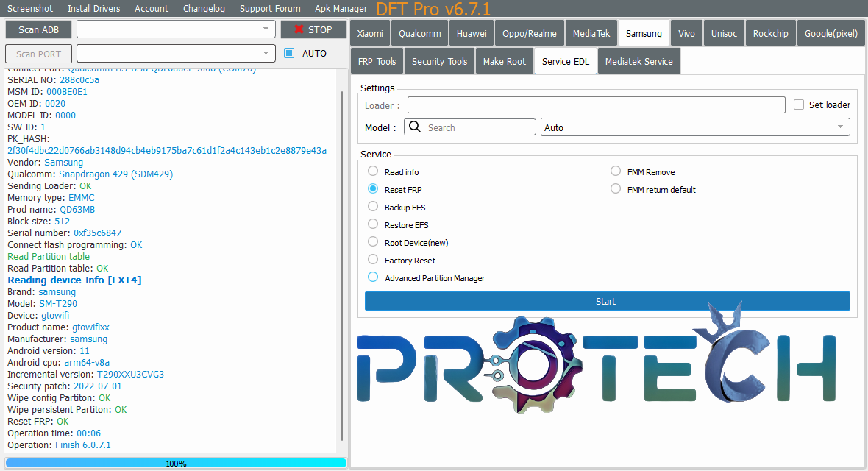Screen dimensions: 868x471
Task: Click the PK_HASH value in the log
Action: coord(167,150)
